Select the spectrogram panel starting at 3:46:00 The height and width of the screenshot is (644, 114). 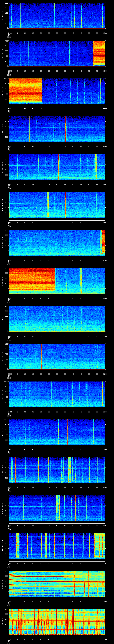[57, 205]
